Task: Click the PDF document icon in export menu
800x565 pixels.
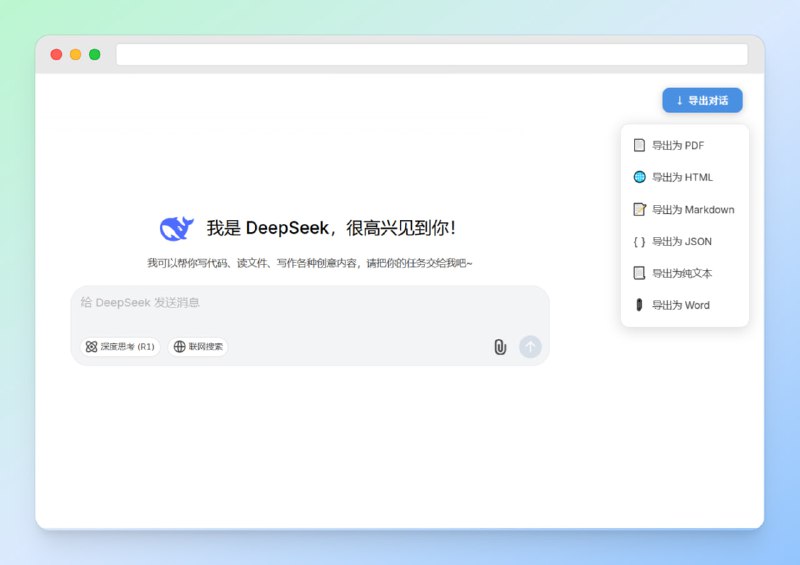Action: pyautogui.click(x=639, y=145)
